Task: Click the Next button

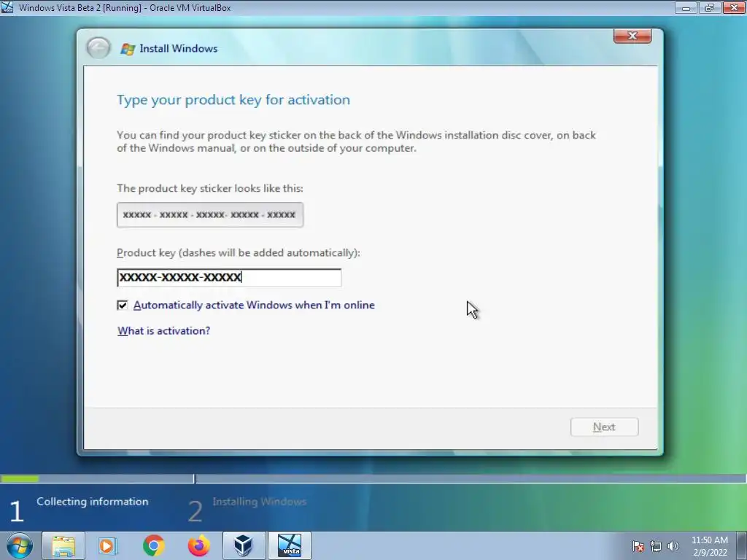Action: coord(604,427)
